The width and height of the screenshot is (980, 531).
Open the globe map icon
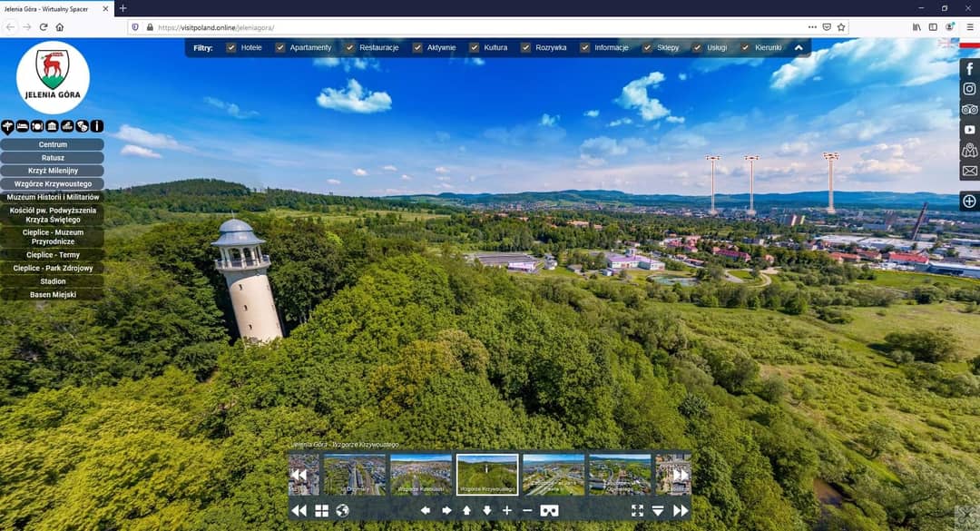pos(342,511)
